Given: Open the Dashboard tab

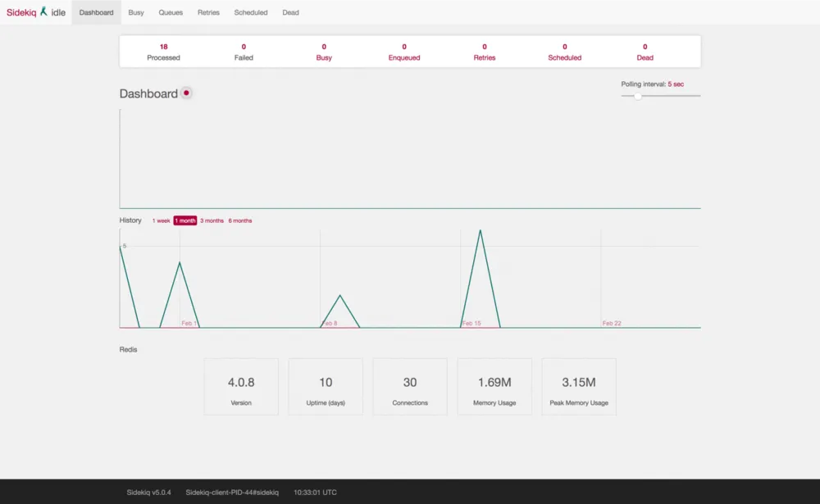Looking at the screenshot, I should tap(96, 12).
